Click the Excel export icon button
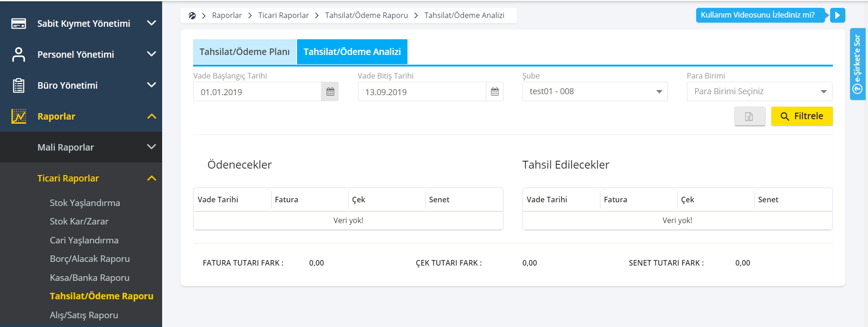 [749, 116]
